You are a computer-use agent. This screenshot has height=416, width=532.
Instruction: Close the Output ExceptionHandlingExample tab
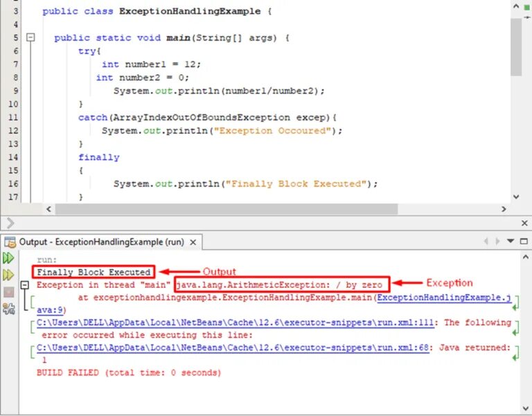193,242
